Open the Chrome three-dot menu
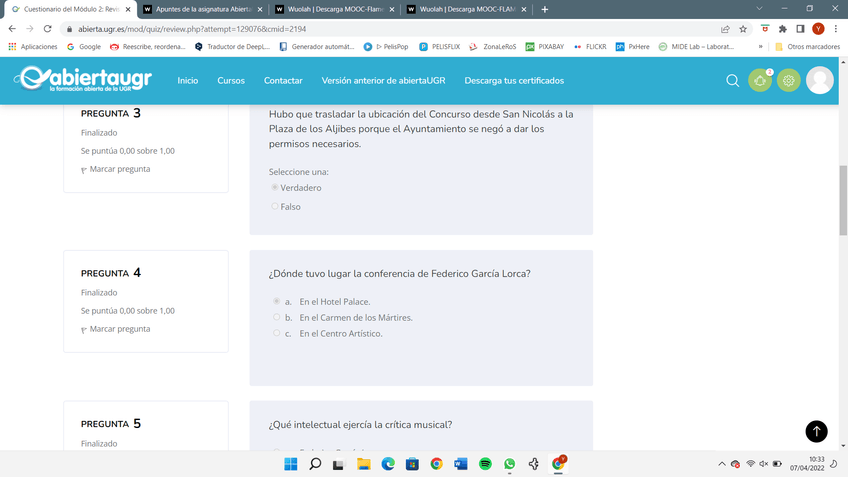 pos(836,29)
